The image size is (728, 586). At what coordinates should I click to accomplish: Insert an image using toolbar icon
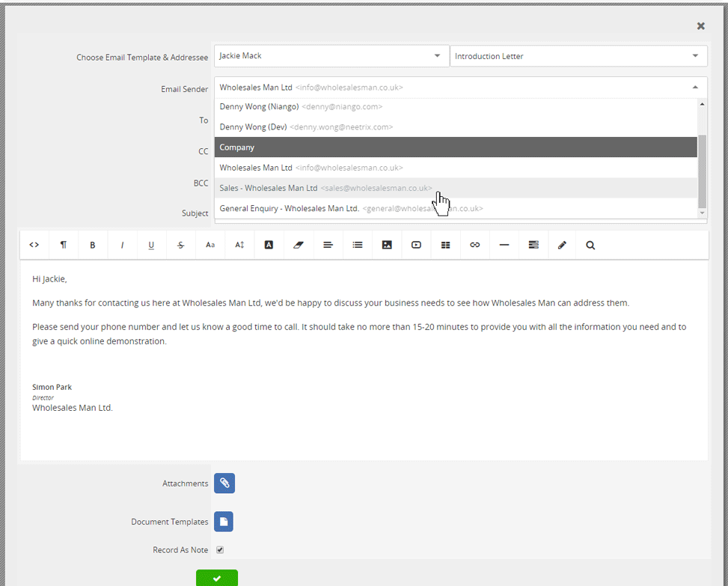coord(387,245)
